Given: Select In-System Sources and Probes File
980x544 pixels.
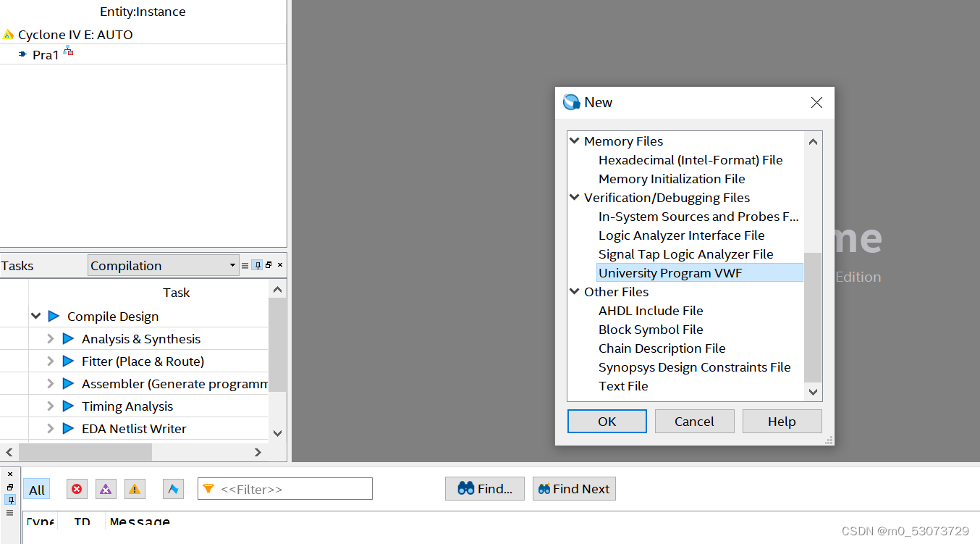Looking at the screenshot, I should pyautogui.click(x=698, y=217).
